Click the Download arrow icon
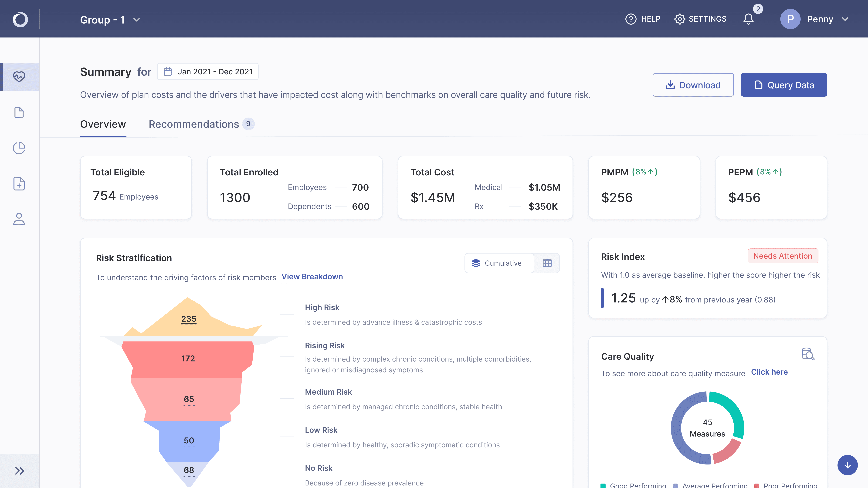The height and width of the screenshot is (488, 868). click(670, 85)
